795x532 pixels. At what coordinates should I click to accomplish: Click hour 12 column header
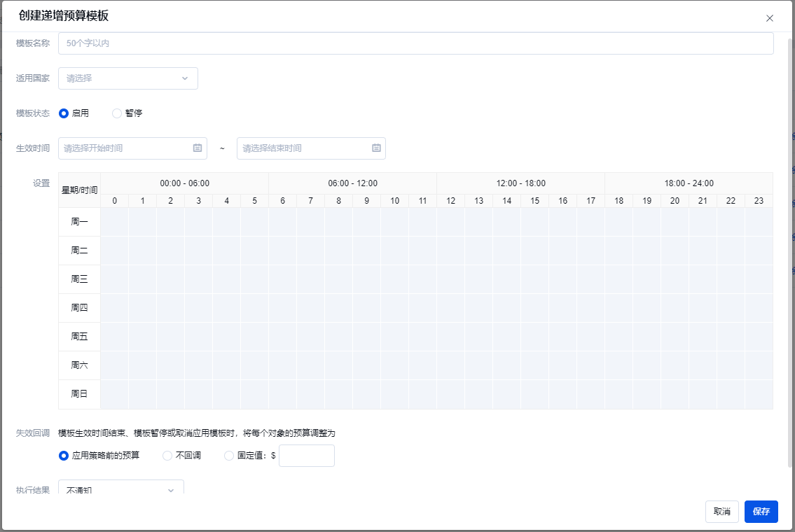(x=450, y=201)
